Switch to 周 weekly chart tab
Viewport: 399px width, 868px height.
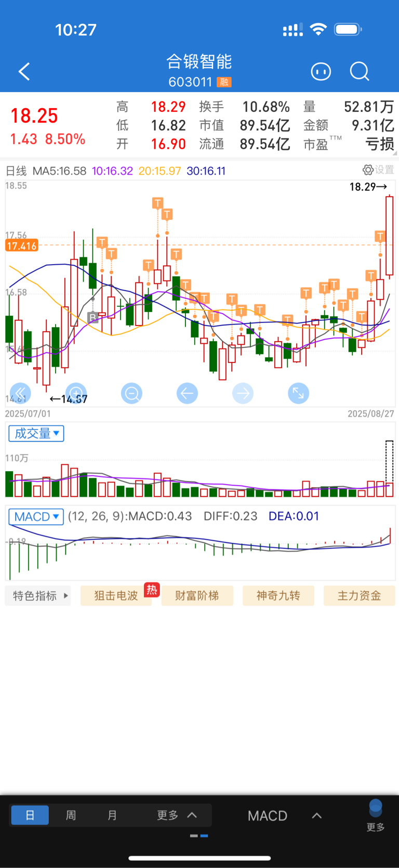71,815
